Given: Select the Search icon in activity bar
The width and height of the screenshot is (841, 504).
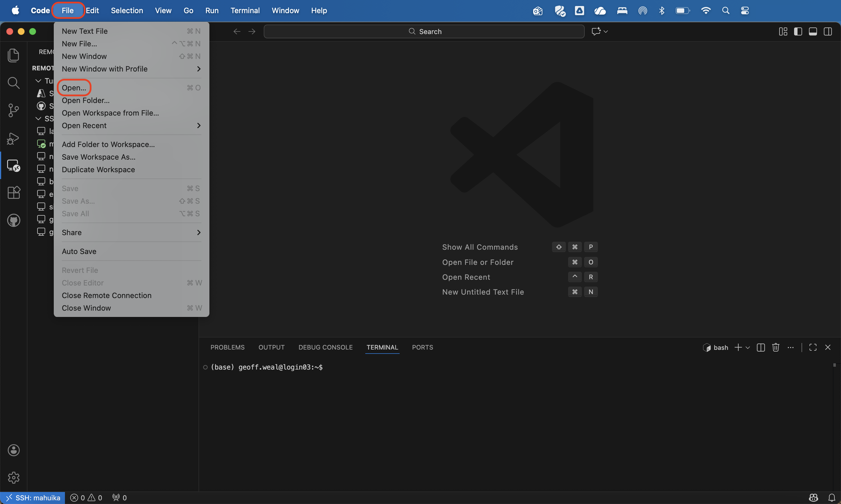Looking at the screenshot, I should click(x=13, y=83).
